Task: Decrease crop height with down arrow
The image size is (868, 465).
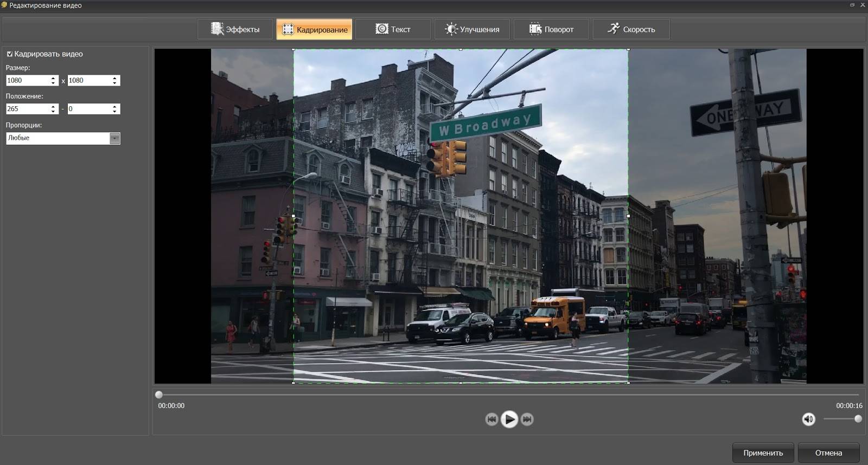Action: pyautogui.click(x=114, y=83)
